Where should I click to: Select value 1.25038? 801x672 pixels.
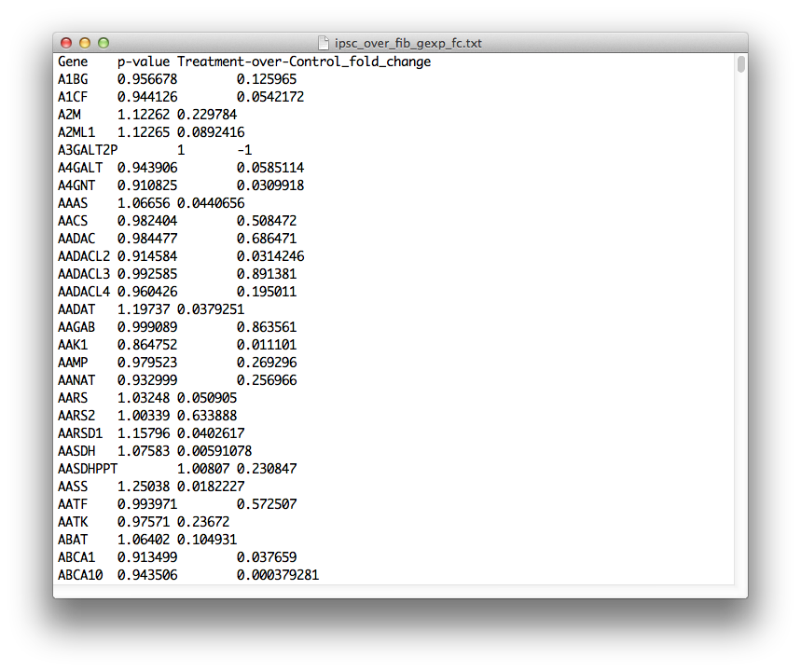(144, 487)
